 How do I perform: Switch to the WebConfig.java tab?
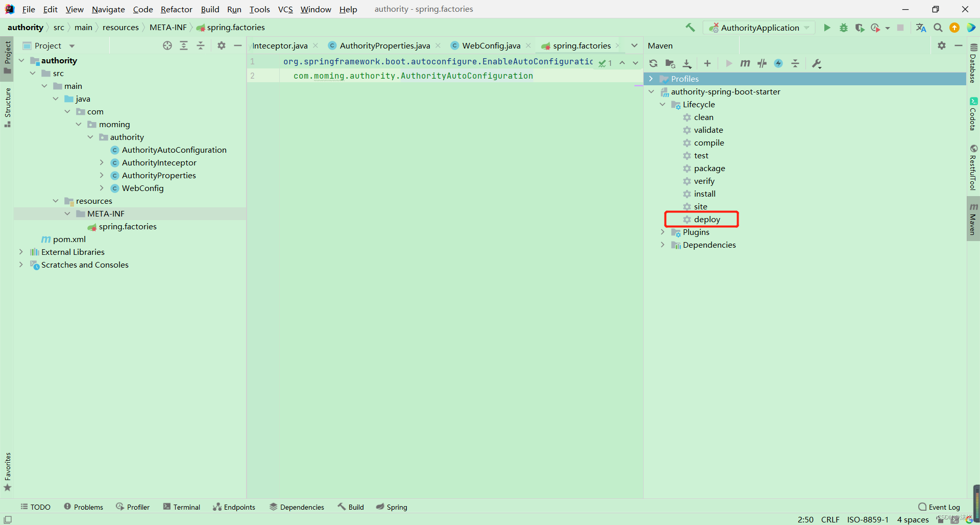[490, 45]
